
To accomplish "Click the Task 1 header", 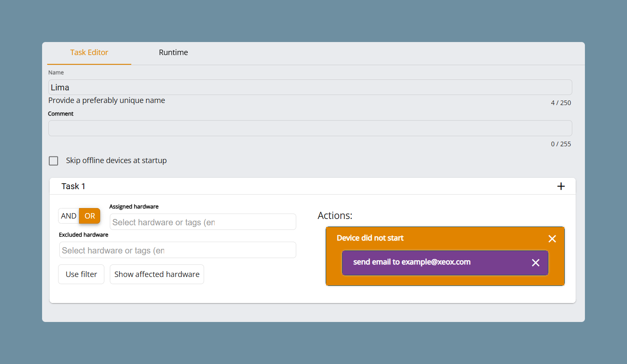I will coord(313,186).
